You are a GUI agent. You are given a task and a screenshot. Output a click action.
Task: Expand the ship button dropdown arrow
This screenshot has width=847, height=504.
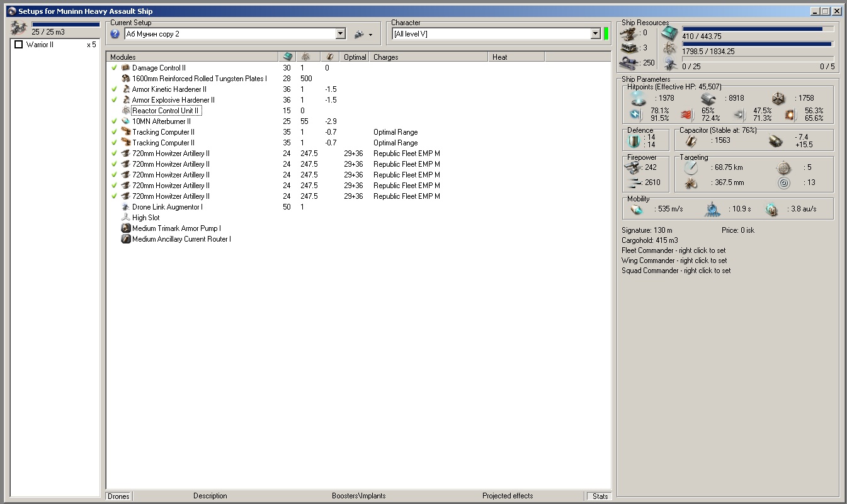tap(370, 35)
